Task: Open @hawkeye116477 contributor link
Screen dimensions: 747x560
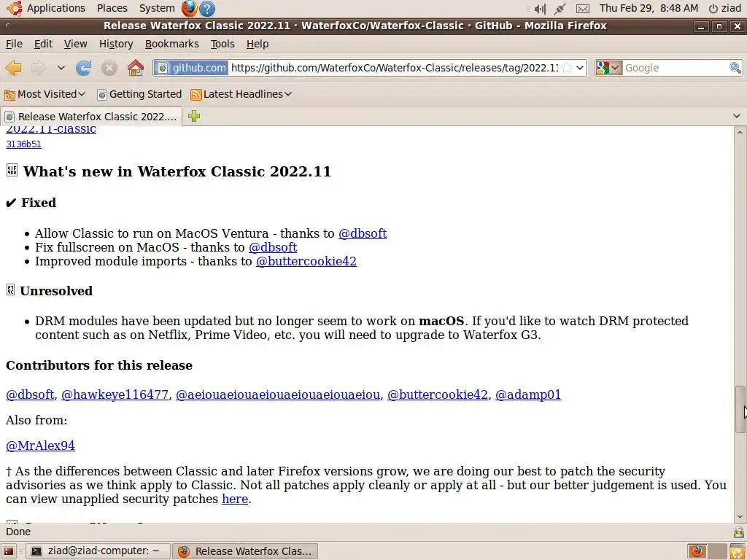Action: pos(115,394)
